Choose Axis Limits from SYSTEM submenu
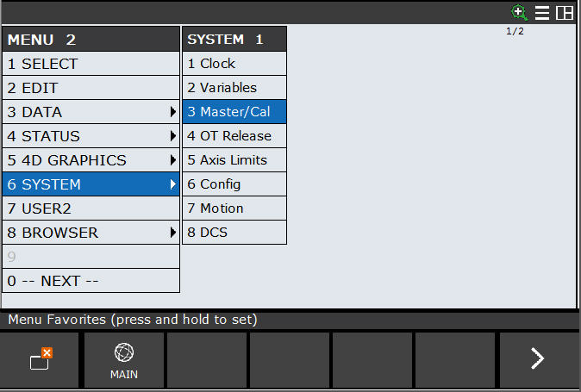This screenshot has height=392, width=581. pyautogui.click(x=234, y=160)
